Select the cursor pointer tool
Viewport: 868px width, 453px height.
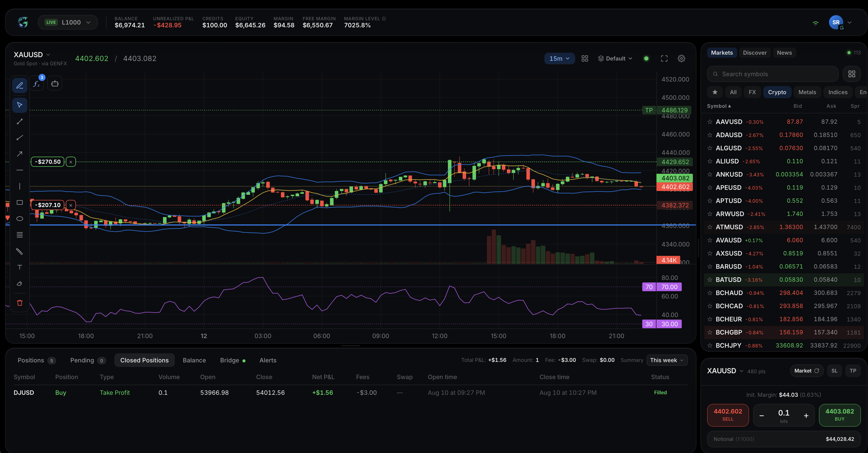19,105
